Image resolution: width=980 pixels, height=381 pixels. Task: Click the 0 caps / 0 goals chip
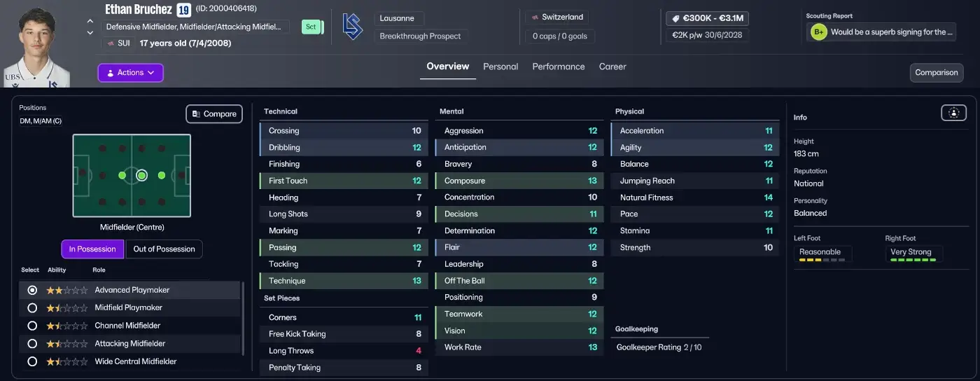click(x=560, y=36)
